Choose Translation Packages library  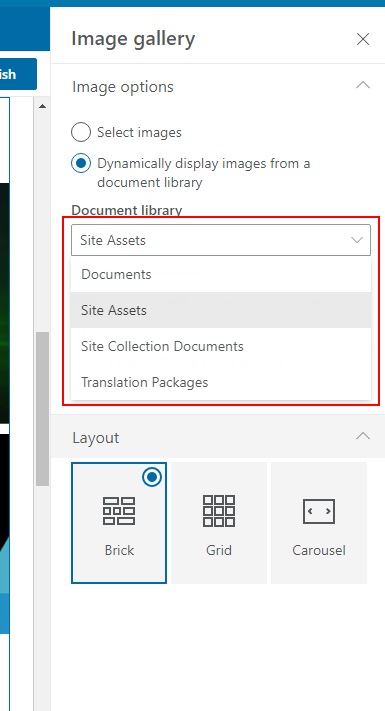(221, 382)
